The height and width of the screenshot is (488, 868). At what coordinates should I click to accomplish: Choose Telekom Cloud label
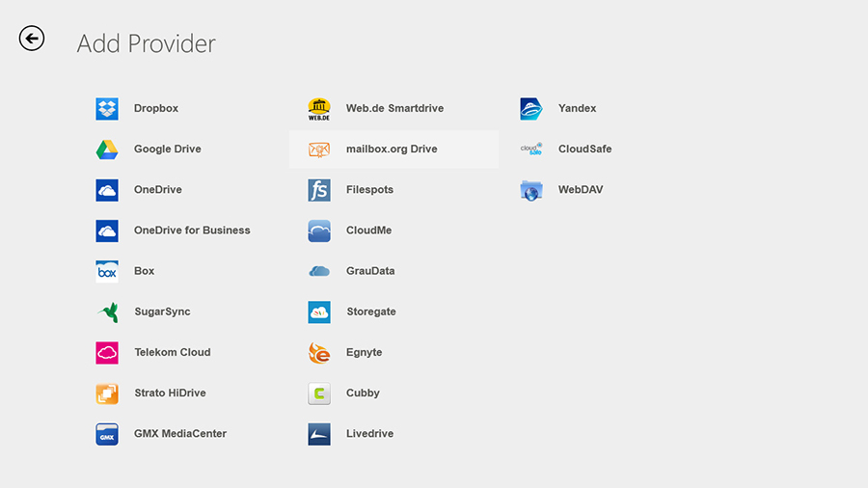coord(173,352)
